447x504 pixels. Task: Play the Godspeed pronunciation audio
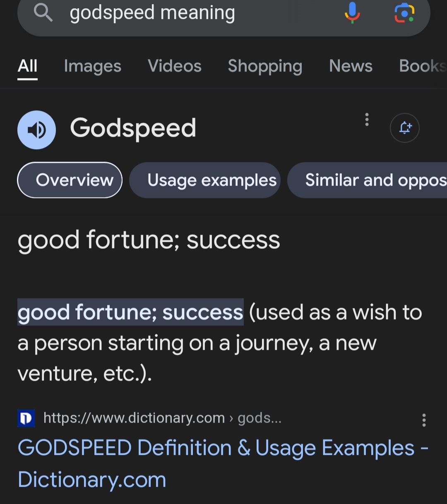point(36,130)
